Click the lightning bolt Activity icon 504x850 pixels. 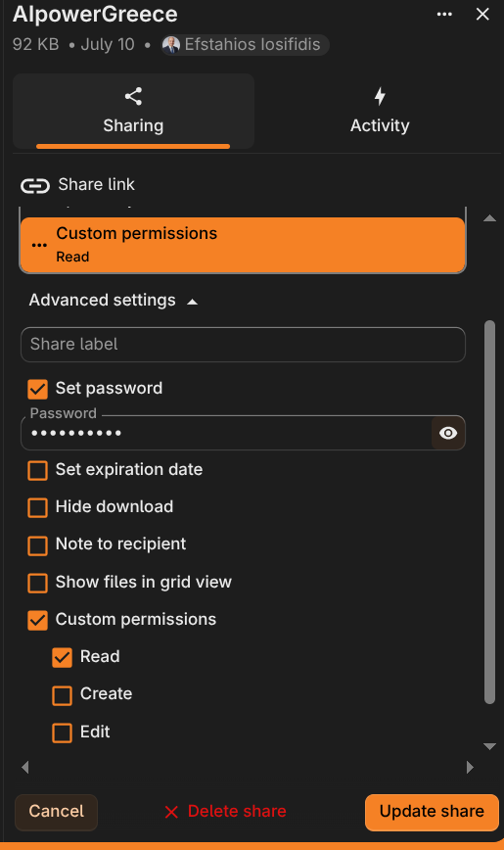(x=380, y=97)
